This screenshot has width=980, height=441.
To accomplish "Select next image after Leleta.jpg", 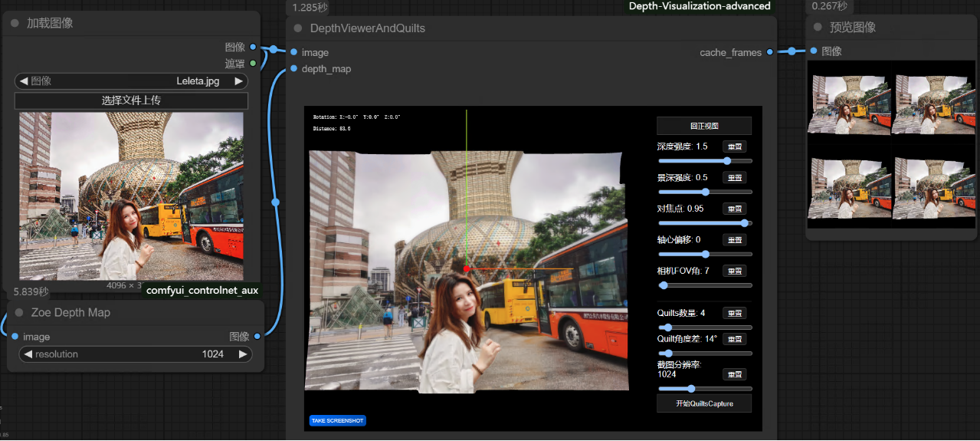I will [238, 81].
